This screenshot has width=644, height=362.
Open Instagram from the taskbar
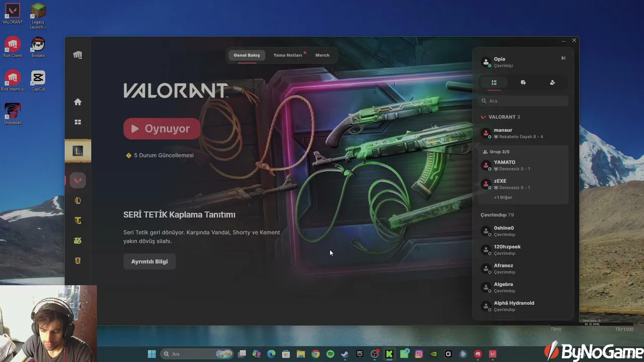419,354
